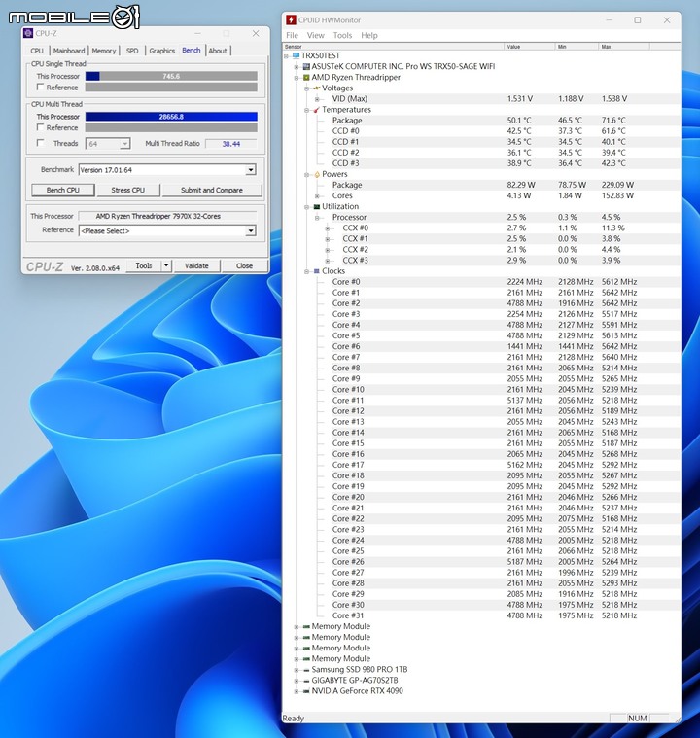The height and width of the screenshot is (738, 700).
Task: Expand the VID (Max) voltage node
Action: pyautogui.click(x=317, y=99)
